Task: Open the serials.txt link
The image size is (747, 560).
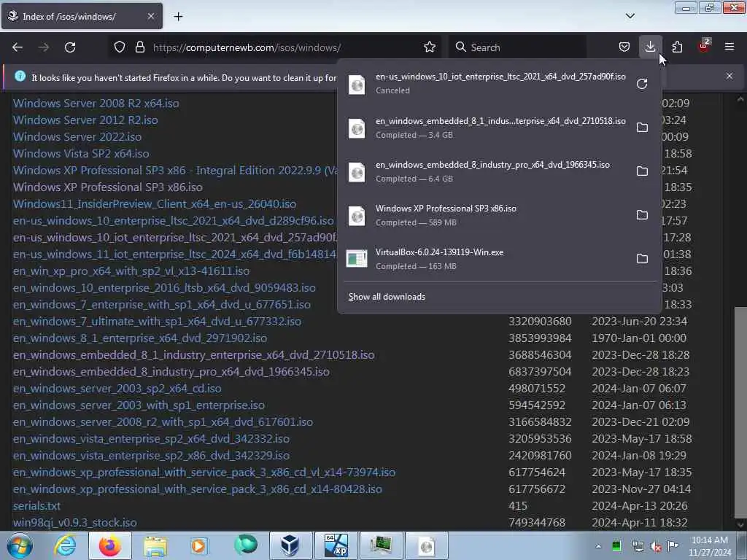Action: click(36, 506)
